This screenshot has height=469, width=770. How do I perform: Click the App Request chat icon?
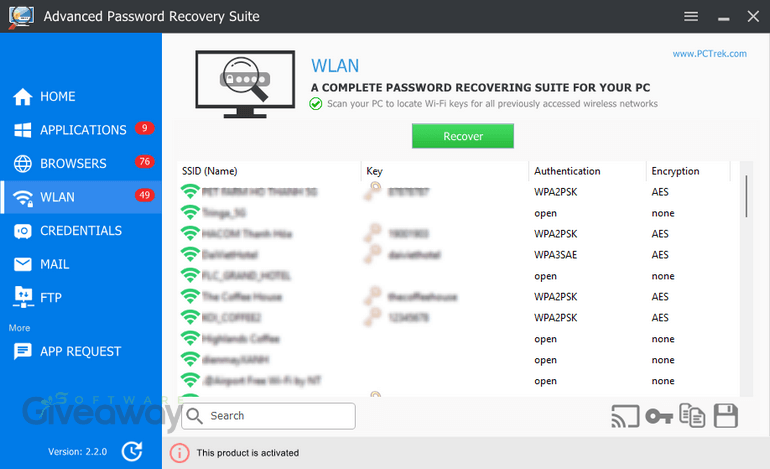coord(23,351)
